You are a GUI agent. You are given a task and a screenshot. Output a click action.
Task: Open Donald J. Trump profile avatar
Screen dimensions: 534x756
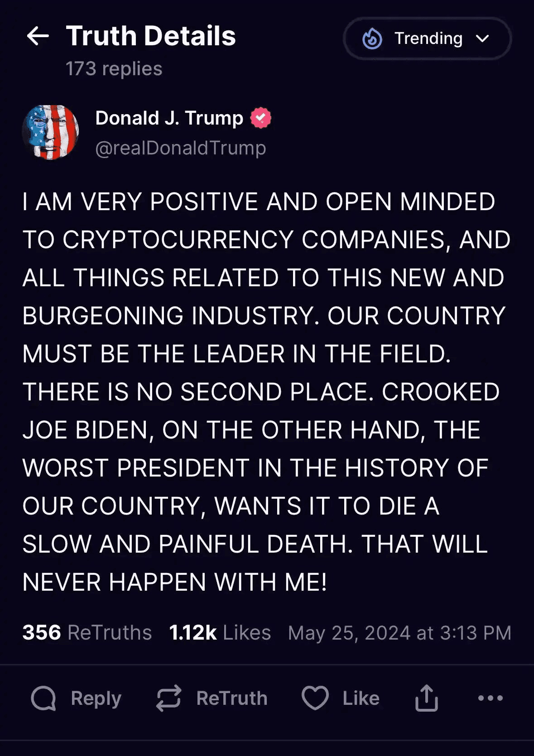point(51,132)
